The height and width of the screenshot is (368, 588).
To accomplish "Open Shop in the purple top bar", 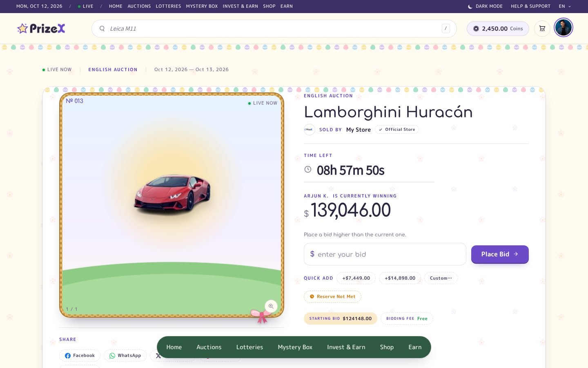I will 269,7.
